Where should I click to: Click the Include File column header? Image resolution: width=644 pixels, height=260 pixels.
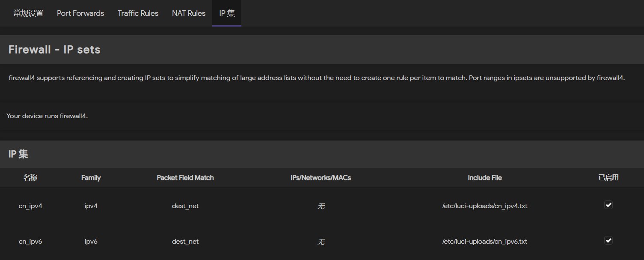click(485, 177)
